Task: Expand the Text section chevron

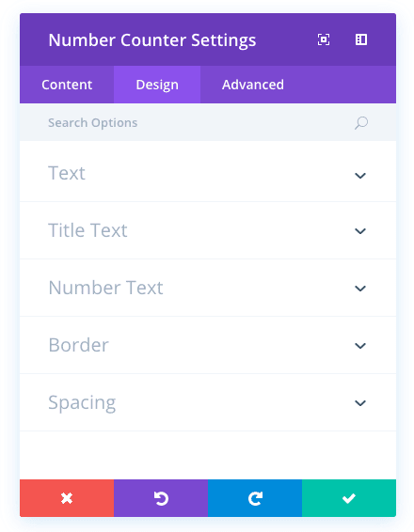Action: (360, 176)
